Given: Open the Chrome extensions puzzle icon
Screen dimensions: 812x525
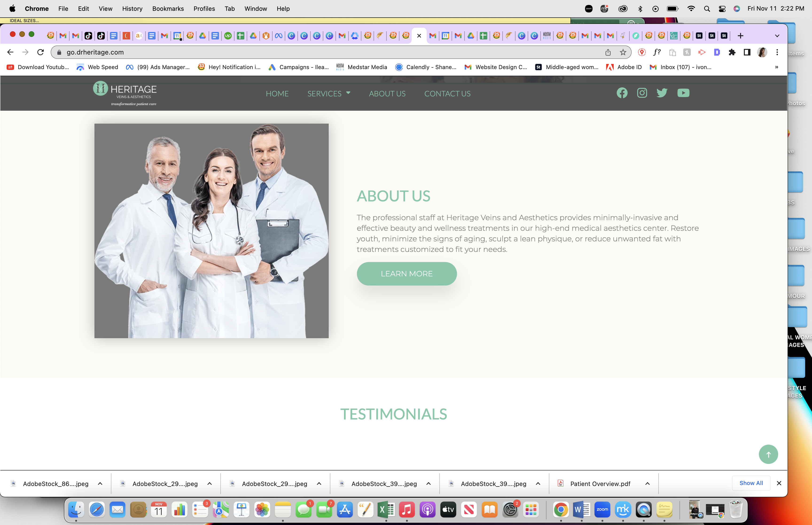Looking at the screenshot, I should pos(732,52).
